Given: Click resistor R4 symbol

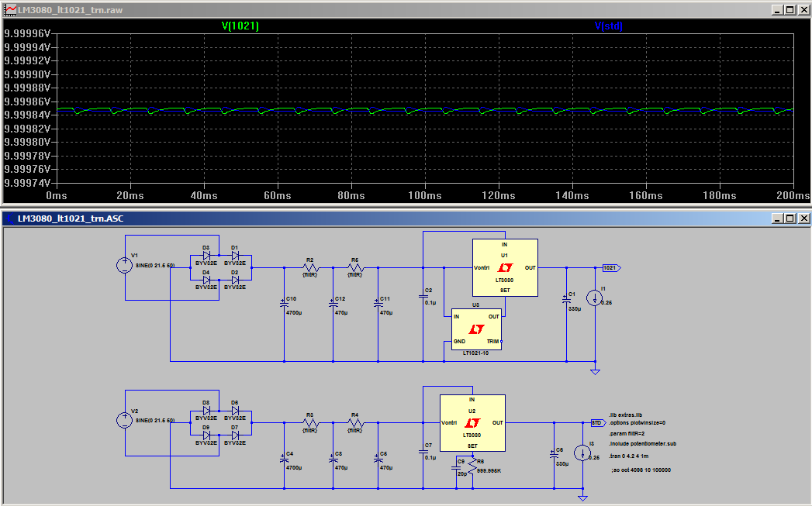Looking at the screenshot, I should click(355, 423).
